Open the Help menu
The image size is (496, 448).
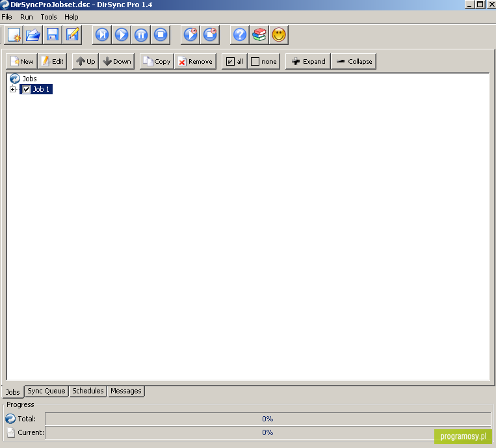[x=71, y=17]
